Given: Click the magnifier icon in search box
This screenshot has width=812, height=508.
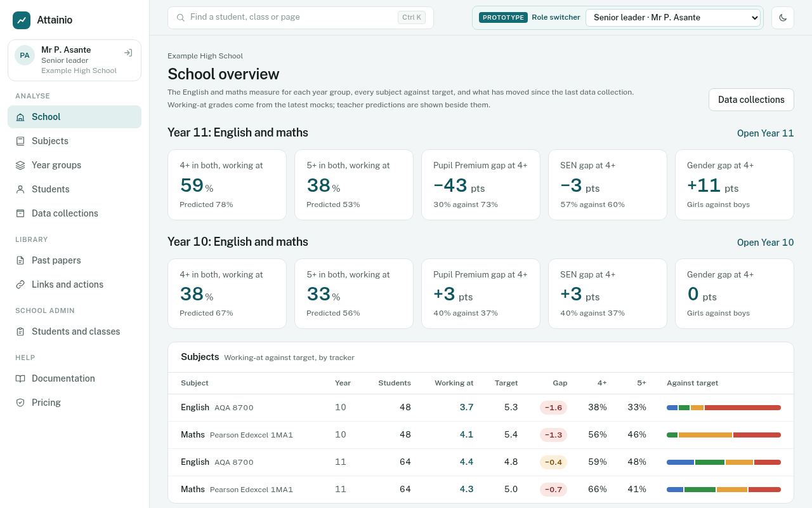Looking at the screenshot, I should (x=181, y=18).
